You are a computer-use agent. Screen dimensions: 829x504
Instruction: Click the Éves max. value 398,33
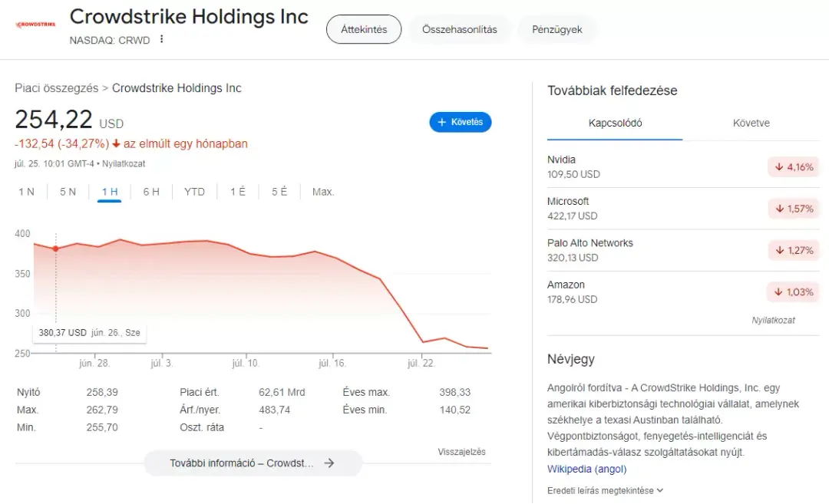click(x=454, y=393)
